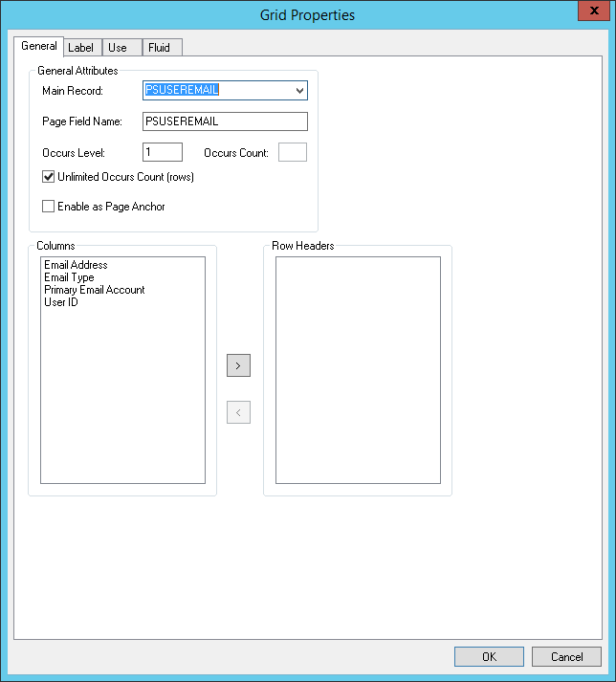Expand the Main Record dropdown arrow
This screenshot has height=682, width=616.
(299, 91)
